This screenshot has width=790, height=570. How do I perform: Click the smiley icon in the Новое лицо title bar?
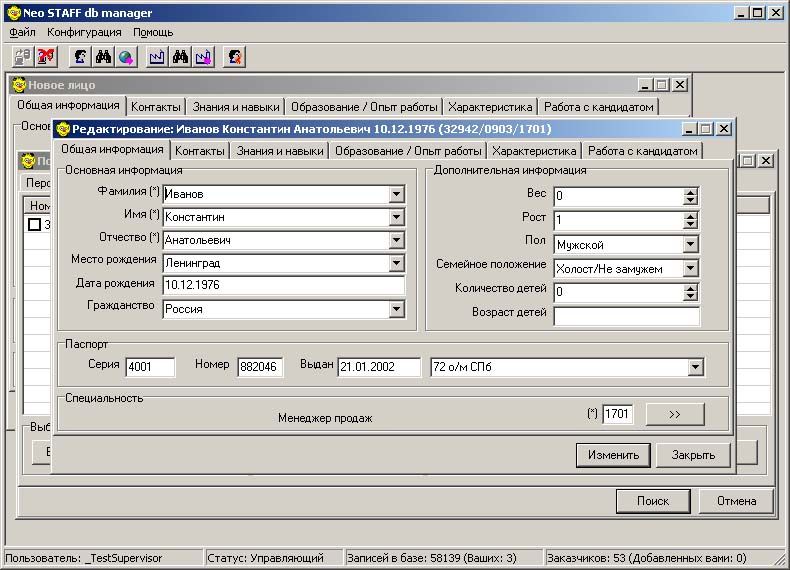click(19, 85)
